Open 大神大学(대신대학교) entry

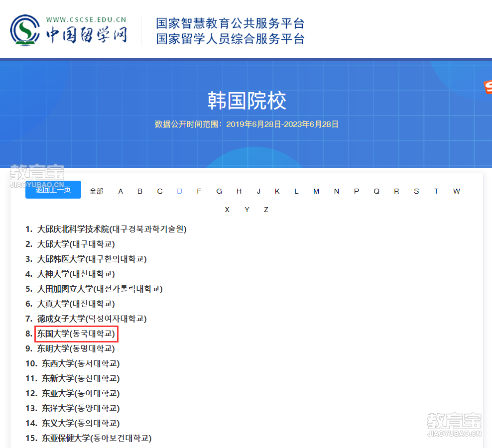(x=76, y=274)
